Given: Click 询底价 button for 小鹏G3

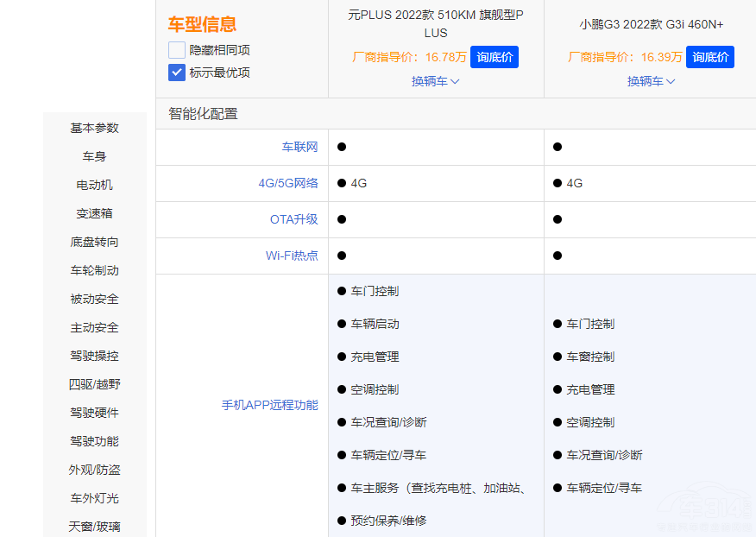Looking at the screenshot, I should tap(710, 57).
